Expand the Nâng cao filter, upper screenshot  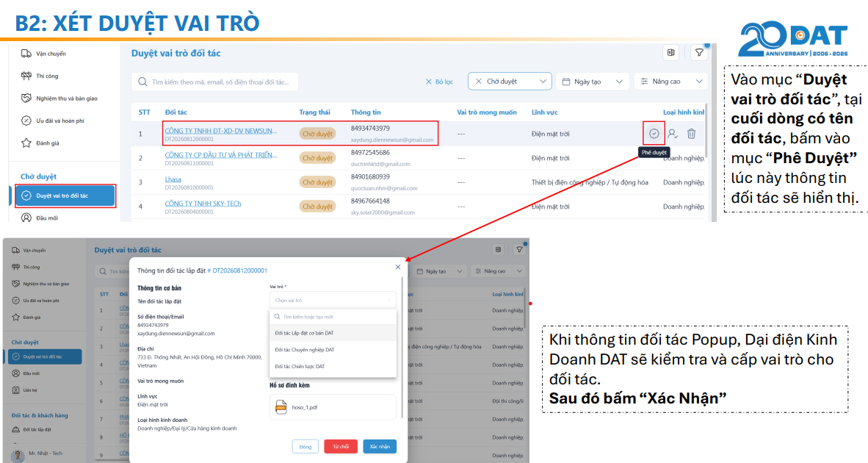tap(671, 82)
